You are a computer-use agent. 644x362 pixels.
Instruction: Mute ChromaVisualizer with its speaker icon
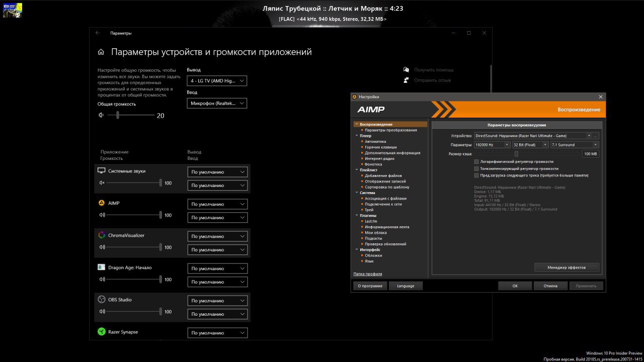pos(102,247)
